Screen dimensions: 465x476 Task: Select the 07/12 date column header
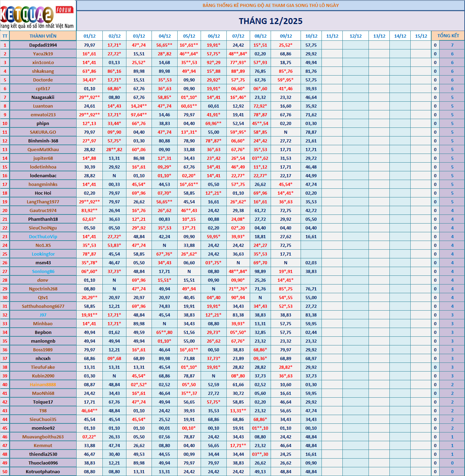click(238, 36)
